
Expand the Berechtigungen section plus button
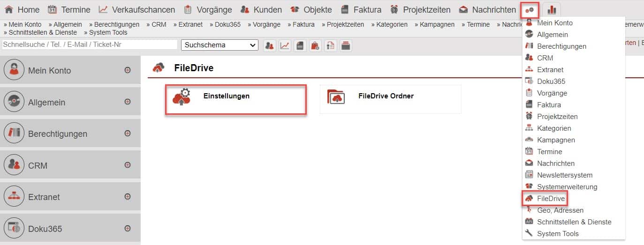[127, 134]
